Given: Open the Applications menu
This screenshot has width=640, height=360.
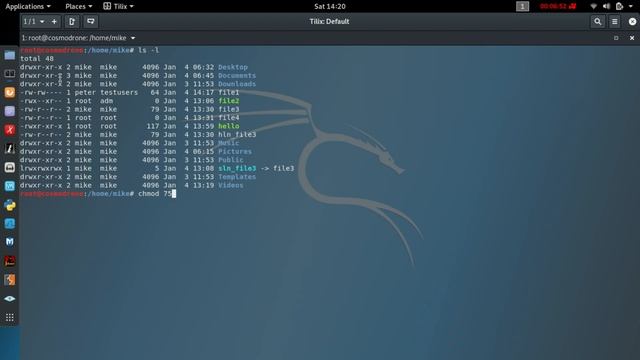Looking at the screenshot, I should (x=28, y=6).
